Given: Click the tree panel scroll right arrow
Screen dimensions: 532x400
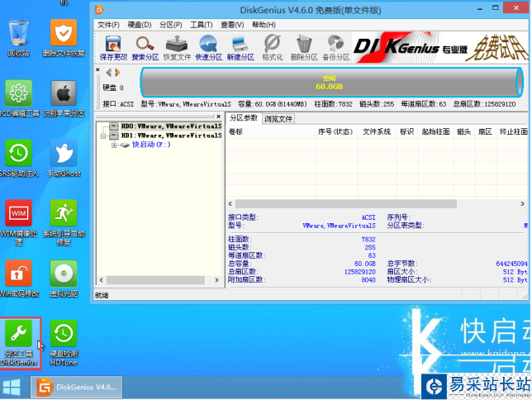Looking at the screenshot, I should (x=216, y=280).
